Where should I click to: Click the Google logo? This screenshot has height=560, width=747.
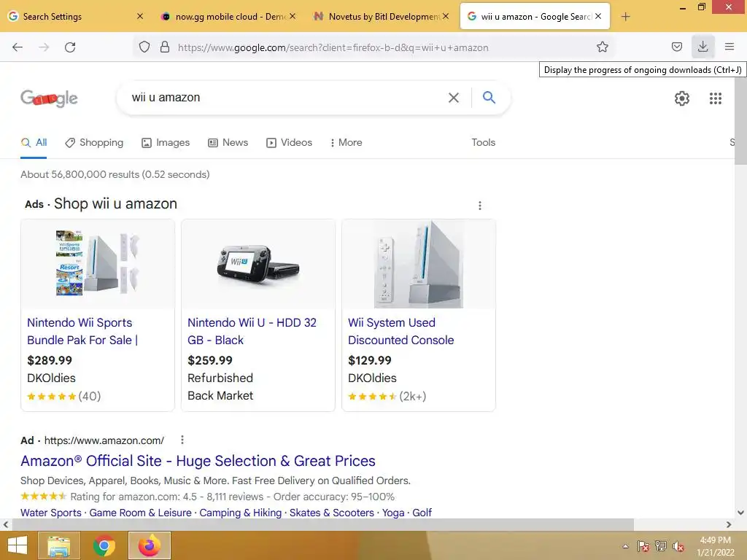[x=49, y=98]
